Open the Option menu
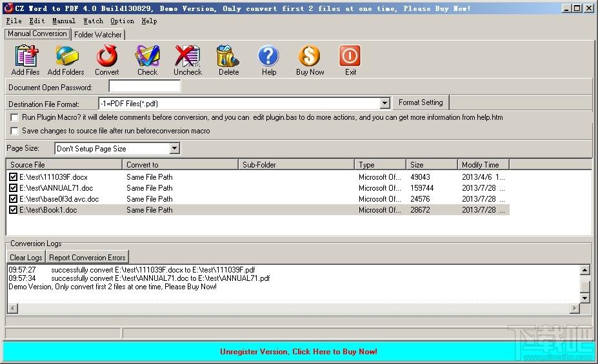Screen dimensions: 598x364 (x=122, y=21)
